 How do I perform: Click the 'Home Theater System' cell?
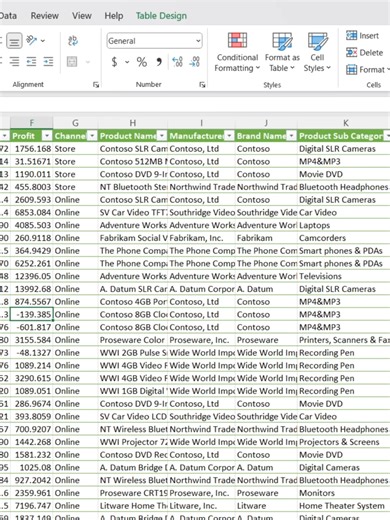tap(344, 506)
